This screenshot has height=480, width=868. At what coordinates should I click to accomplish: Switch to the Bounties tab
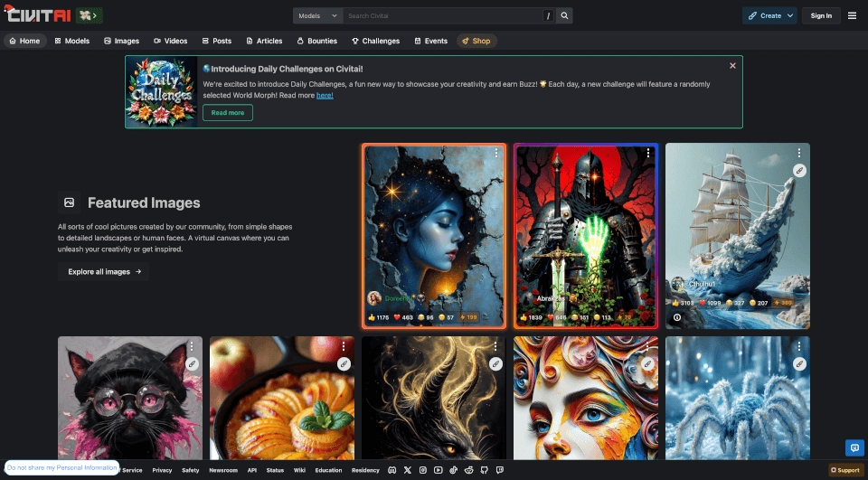pyautogui.click(x=316, y=41)
